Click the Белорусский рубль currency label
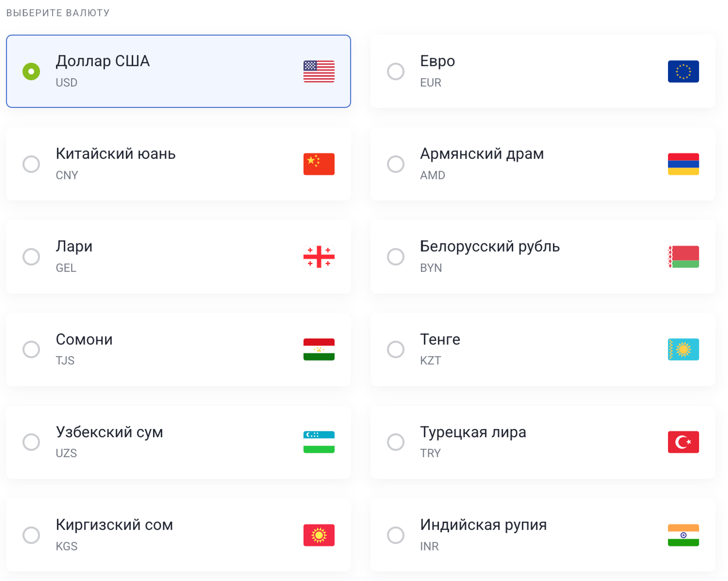728x581 pixels. click(x=490, y=247)
